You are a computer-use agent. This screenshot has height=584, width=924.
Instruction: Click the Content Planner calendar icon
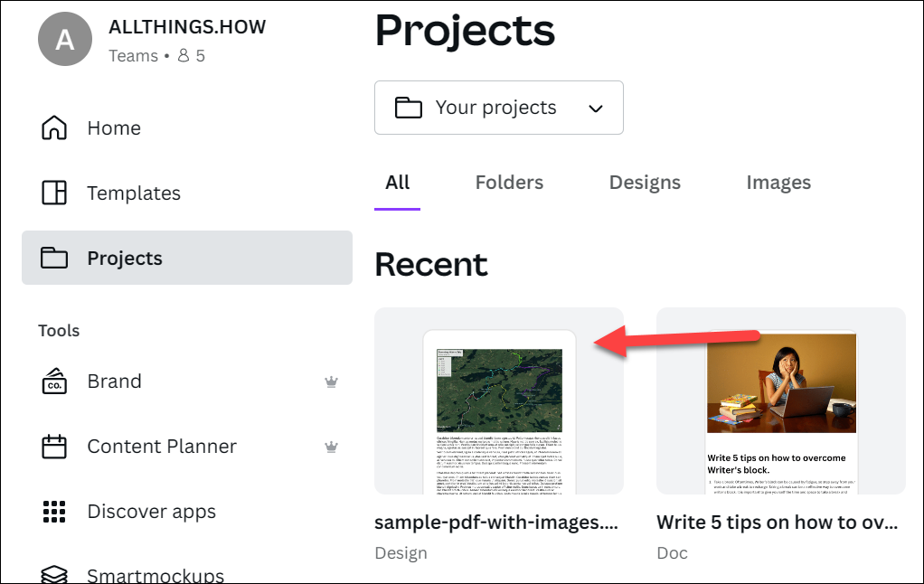[54, 447]
